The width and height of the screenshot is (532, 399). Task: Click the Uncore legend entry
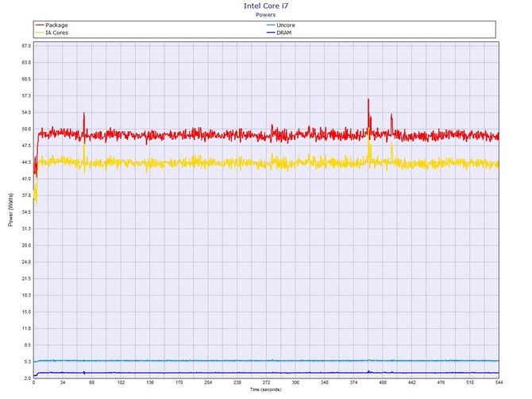281,25
